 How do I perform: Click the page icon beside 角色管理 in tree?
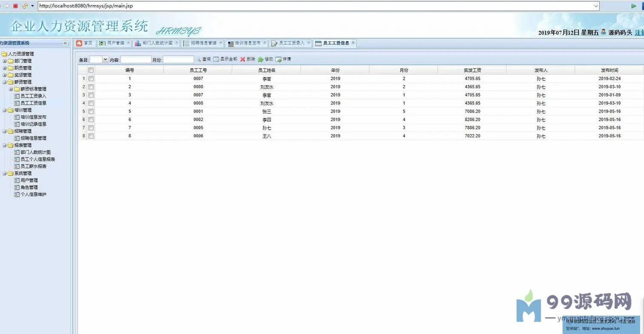coord(17,187)
